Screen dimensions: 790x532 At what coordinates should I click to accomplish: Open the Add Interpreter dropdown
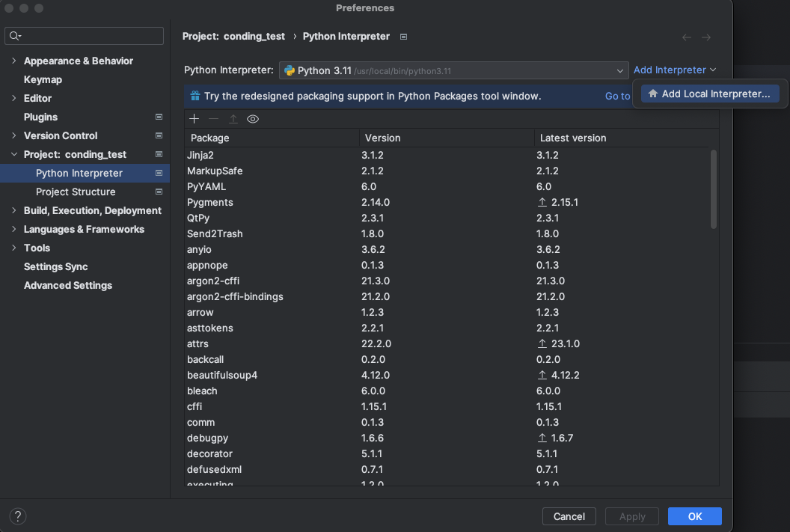pos(675,70)
